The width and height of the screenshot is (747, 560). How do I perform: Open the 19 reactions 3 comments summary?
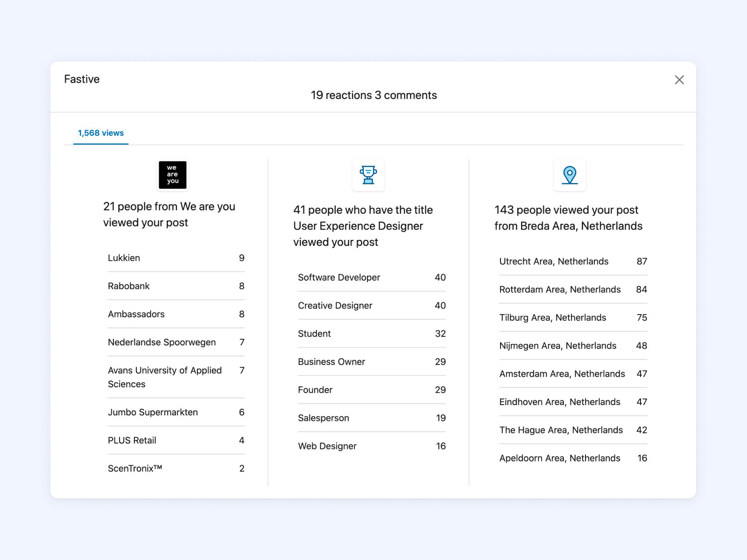(373, 95)
